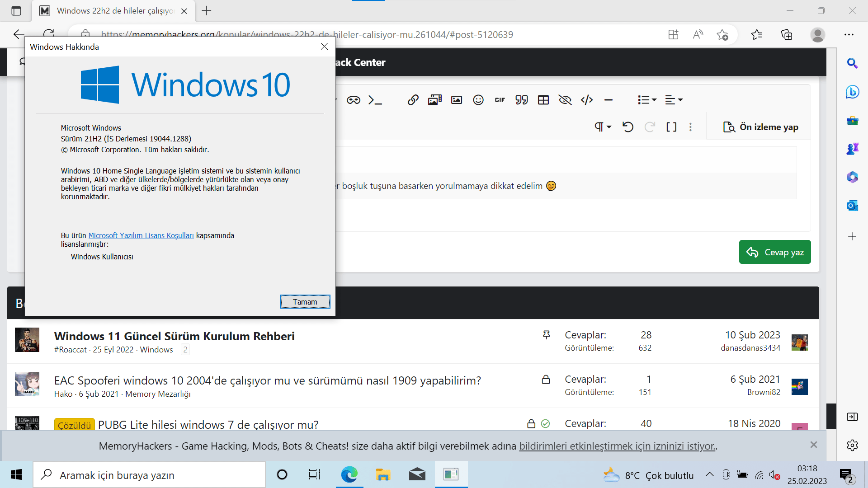Image resolution: width=868 pixels, height=488 pixels.
Task: Add this page to favorites with the star-plus icon
Action: pyautogui.click(x=722, y=34)
